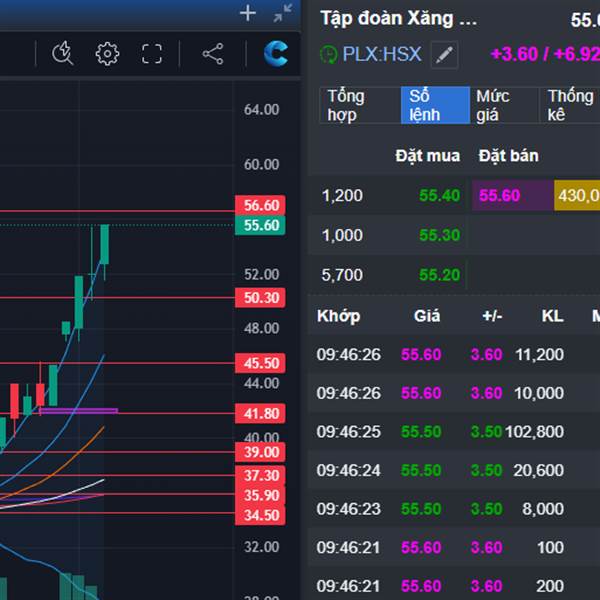This screenshot has width=600, height=600.
Task: Click the blue C logo icon
Action: pos(276,54)
